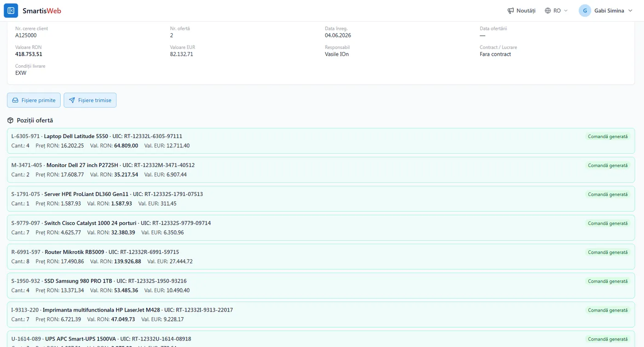Toggle the sidebar with SmartisWeb logo icon

(x=11, y=11)
